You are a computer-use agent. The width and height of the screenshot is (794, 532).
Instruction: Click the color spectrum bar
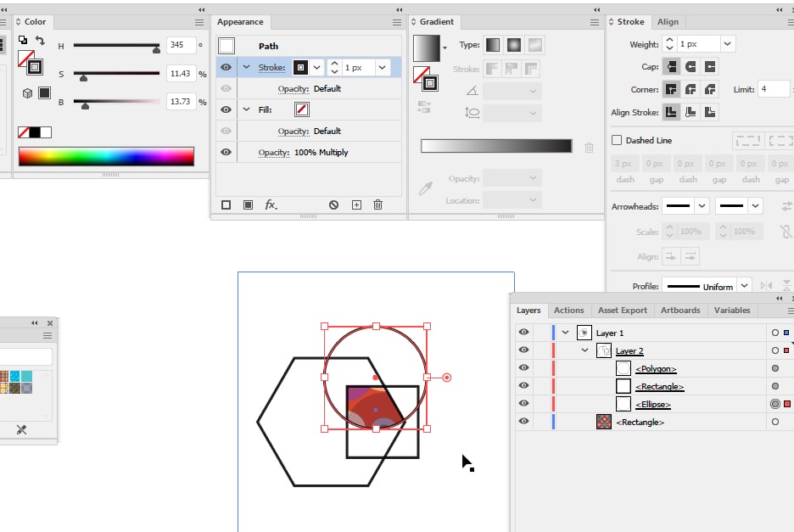(x=106, y=156)
